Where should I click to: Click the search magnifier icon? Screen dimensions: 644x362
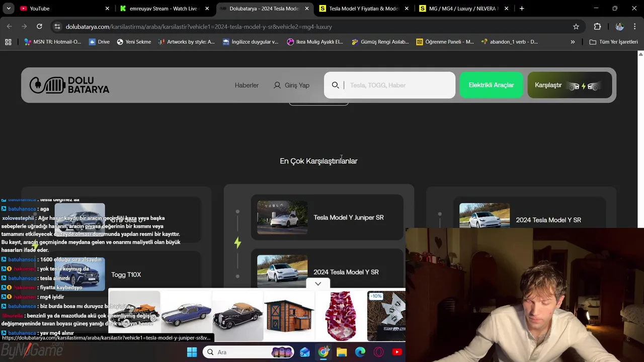click(x=335, y=85)
